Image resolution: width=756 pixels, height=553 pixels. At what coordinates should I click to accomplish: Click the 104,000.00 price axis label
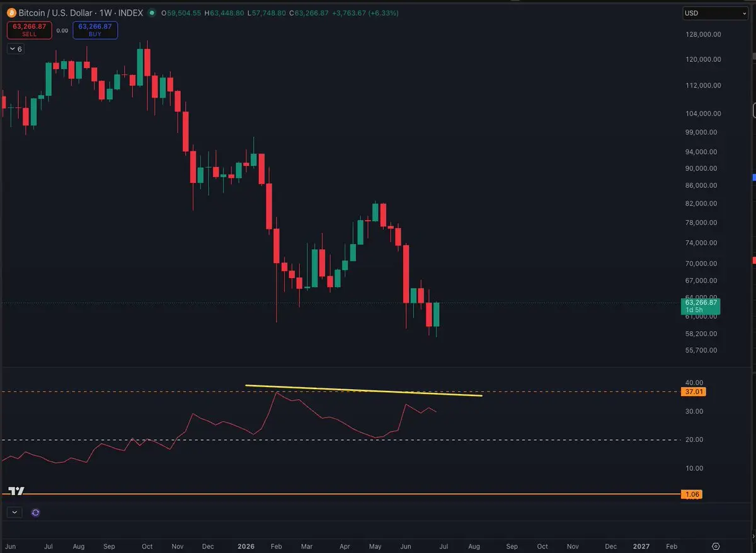[x=703, y=114]
